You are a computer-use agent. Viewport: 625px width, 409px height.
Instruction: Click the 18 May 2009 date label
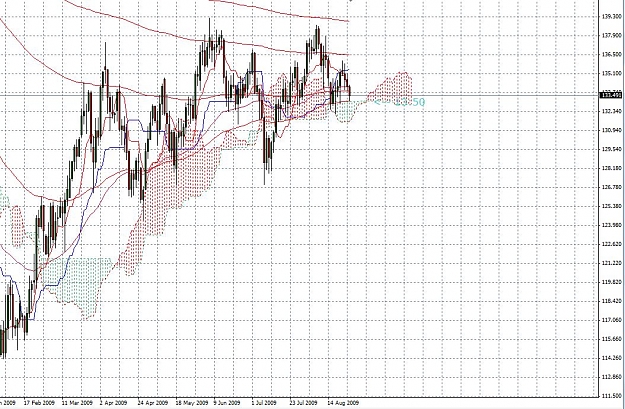pos(192,403)
